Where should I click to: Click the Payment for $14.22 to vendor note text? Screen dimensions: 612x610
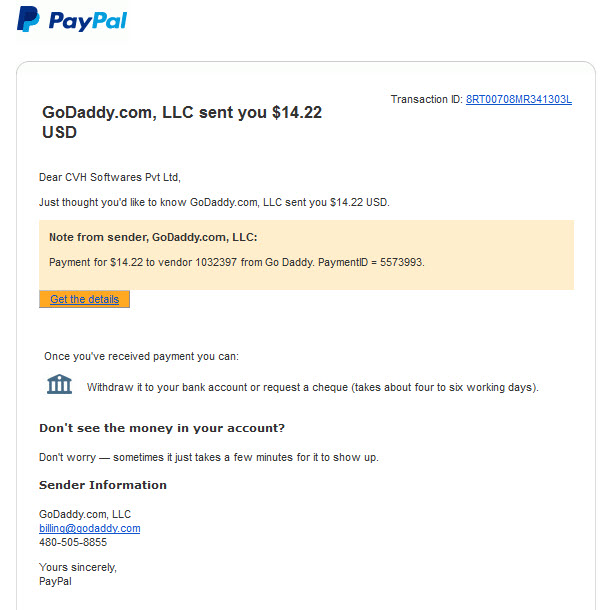(x=237, y=262)
